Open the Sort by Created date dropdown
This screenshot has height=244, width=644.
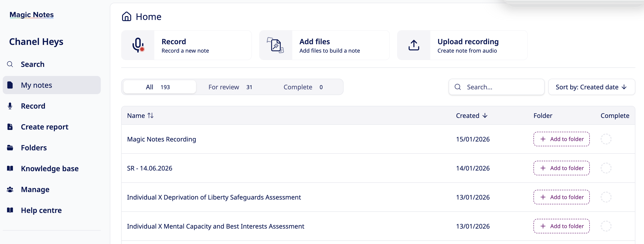(591, 87)
